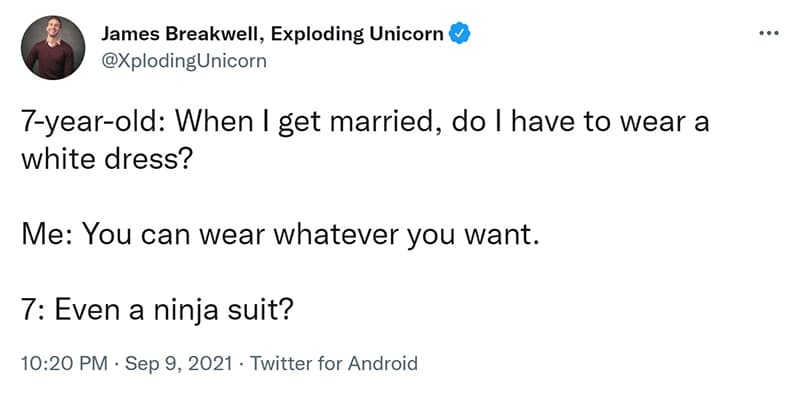Image resolution: width=800 pixels, height=395 pixels.
Task: Open the Twitter for Android source link
Action: coord(333,363)
